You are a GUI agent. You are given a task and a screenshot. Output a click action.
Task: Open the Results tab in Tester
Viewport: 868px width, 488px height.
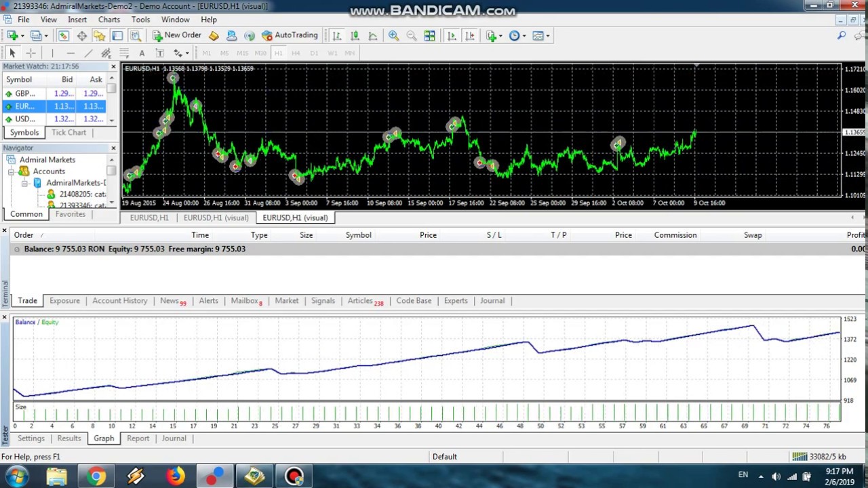68,439
